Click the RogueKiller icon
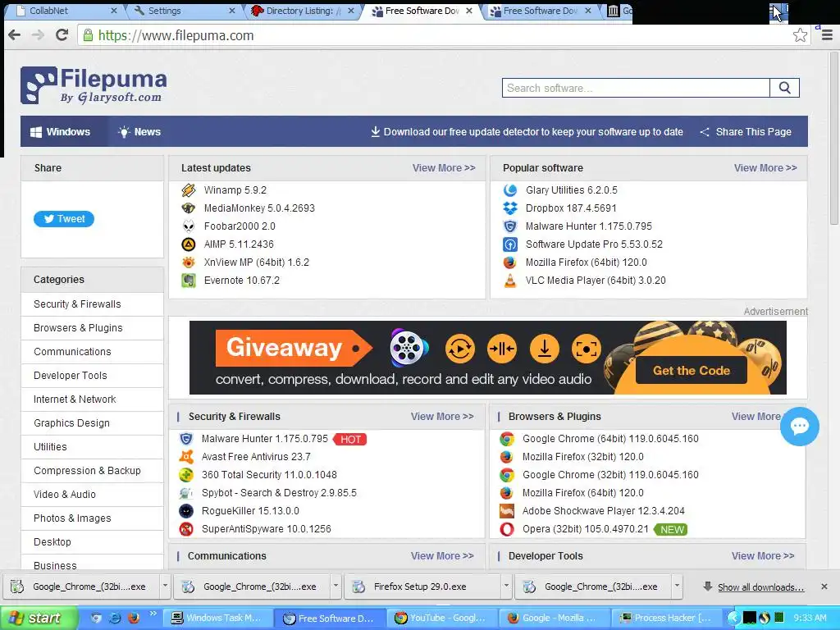 [186, 510]
